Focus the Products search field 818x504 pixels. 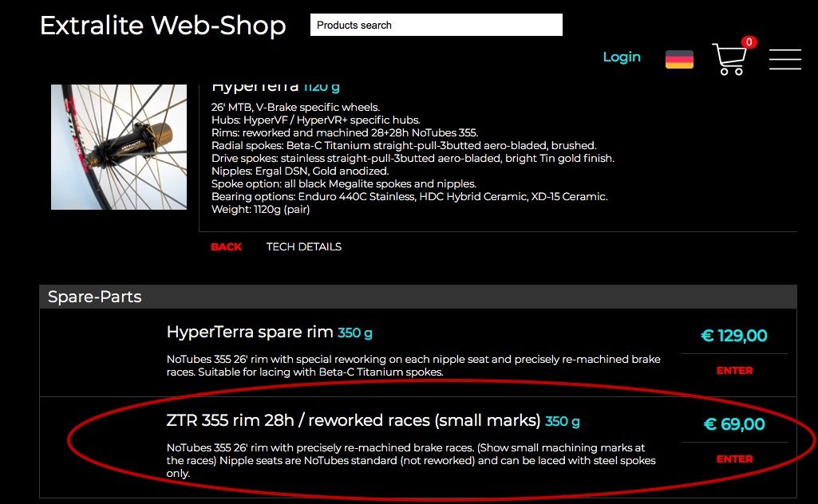coord(436,25)
